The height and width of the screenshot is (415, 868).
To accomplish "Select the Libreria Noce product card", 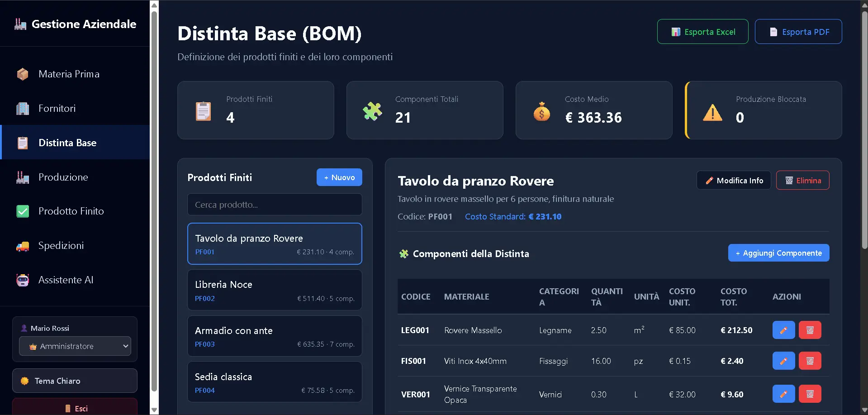I will 275,290.
